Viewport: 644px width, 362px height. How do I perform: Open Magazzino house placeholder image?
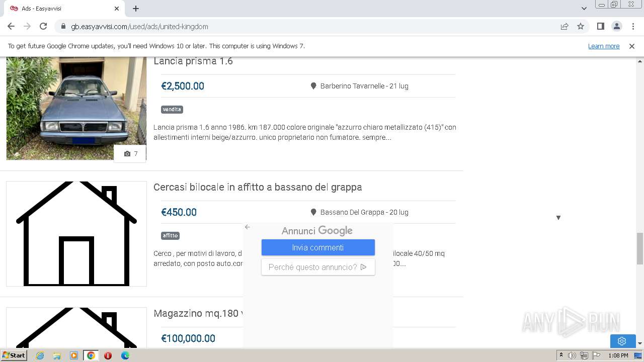click(x=76, y=328)
